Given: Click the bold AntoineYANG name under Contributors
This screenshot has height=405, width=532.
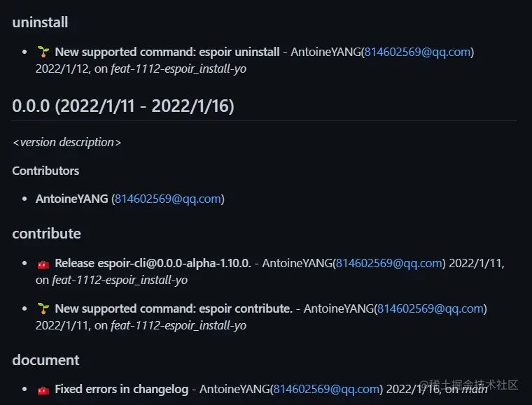Looking at the screenshot, I should (x=71, y=199).
